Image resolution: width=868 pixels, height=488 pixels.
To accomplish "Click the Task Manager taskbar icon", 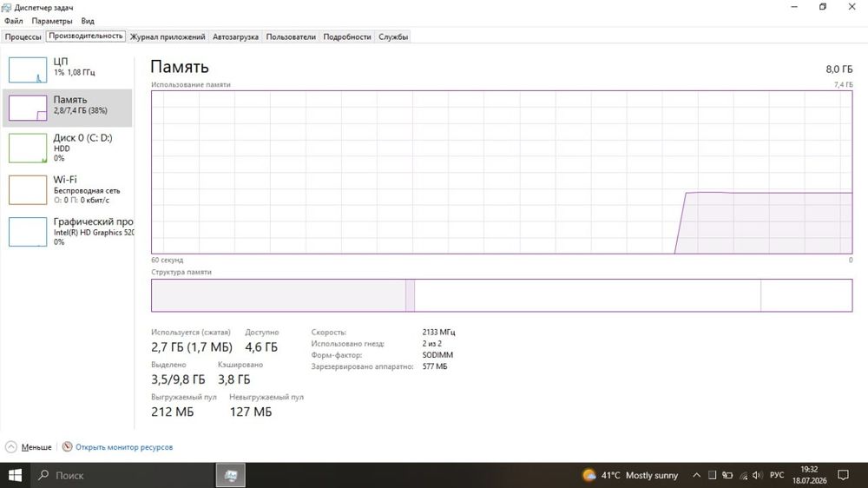I will click(231, 475).
